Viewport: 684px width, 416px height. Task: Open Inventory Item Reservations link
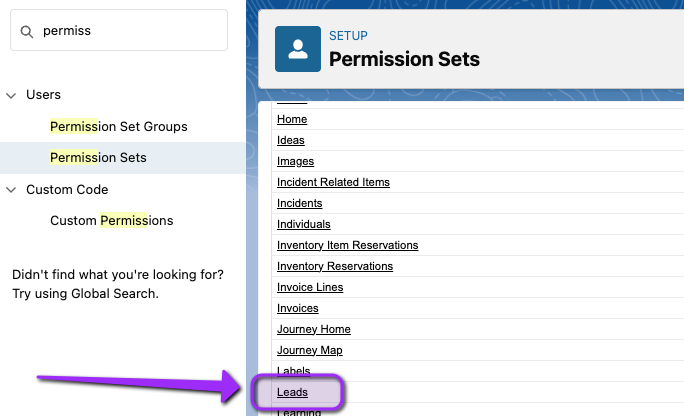pyautogui.click(x=348, y=245)
